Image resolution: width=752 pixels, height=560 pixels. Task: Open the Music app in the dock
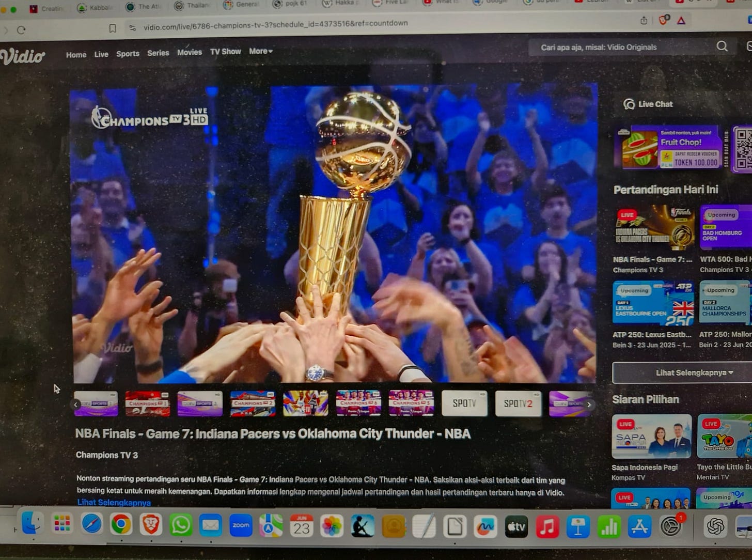pos(547,527)
